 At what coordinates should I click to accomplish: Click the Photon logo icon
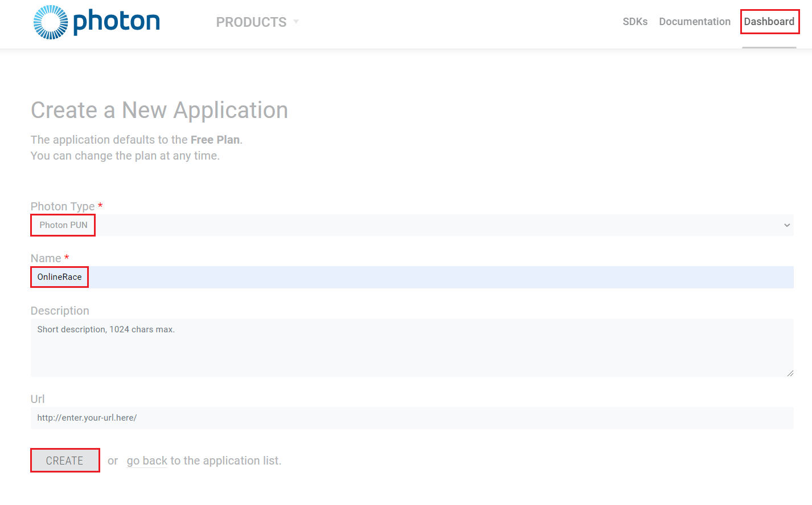click(50, 22)
